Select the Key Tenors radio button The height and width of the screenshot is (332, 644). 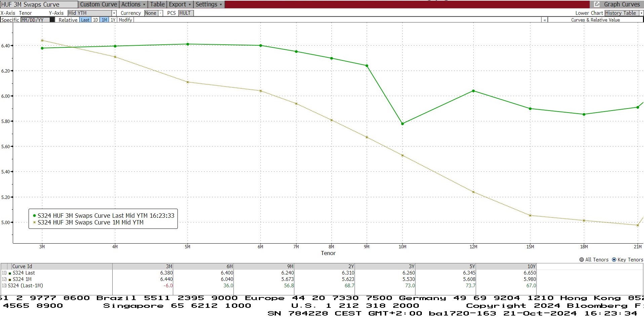614,260
